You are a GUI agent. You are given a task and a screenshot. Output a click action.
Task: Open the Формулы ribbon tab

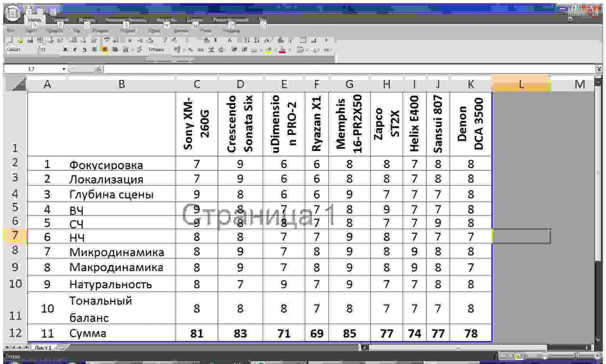click(167, 20)
